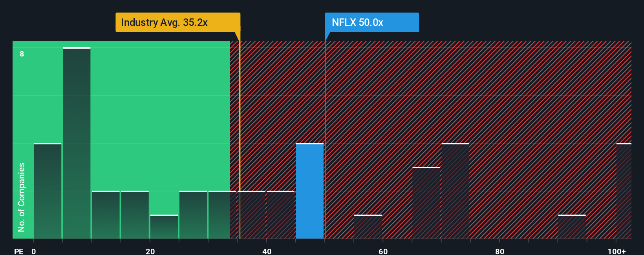Click the x-axis label 40

click(267, 251)
